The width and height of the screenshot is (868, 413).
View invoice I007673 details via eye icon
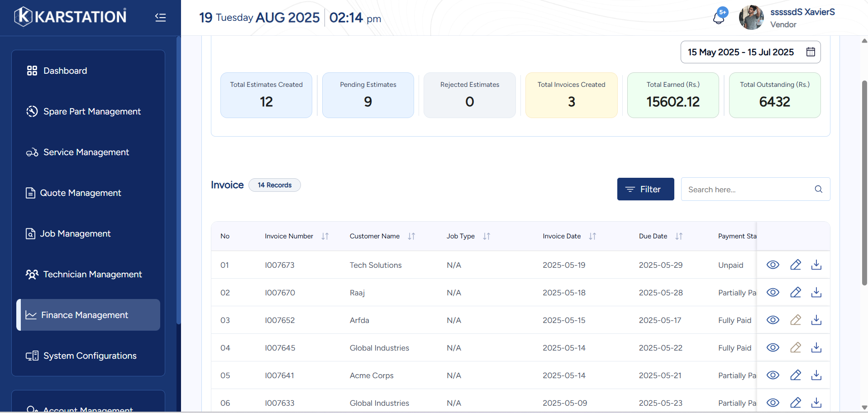point(773,265)
